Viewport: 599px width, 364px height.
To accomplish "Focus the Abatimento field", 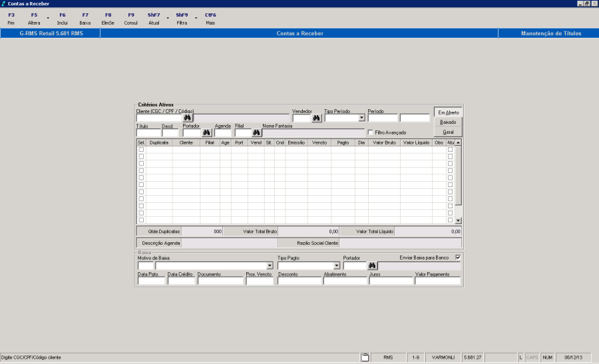I will click(x=345, y=281).
